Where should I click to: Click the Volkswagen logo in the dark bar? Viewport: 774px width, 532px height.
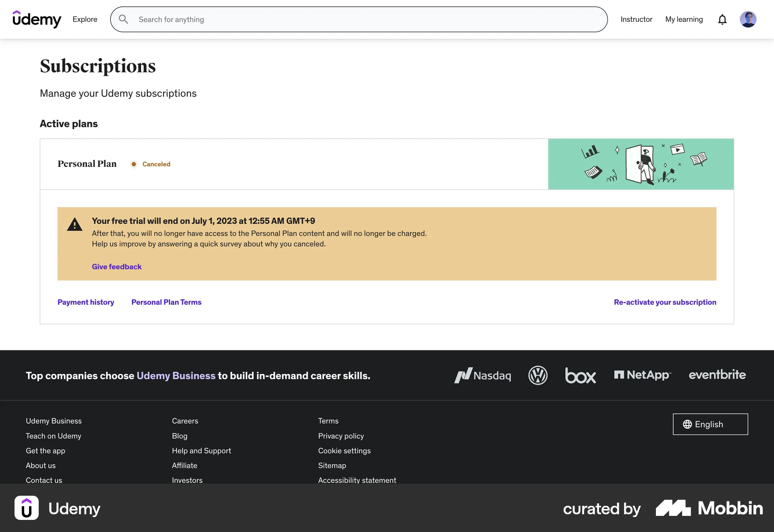point(538,375)
